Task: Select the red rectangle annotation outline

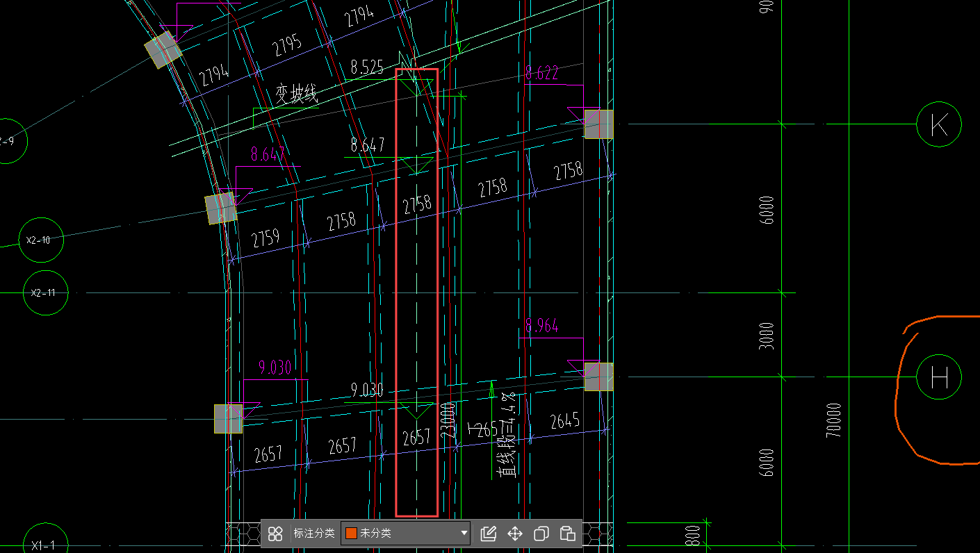Action: (416, 292)
